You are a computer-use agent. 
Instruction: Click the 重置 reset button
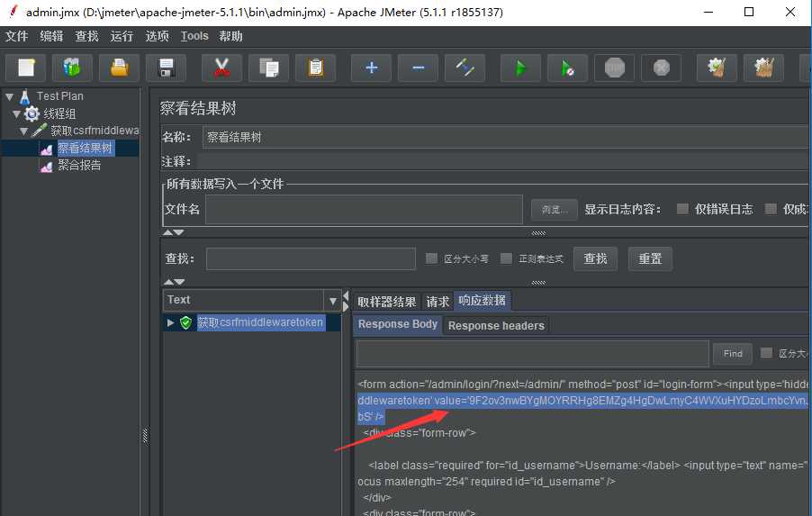pyautogui.click(x=651, y=258)
